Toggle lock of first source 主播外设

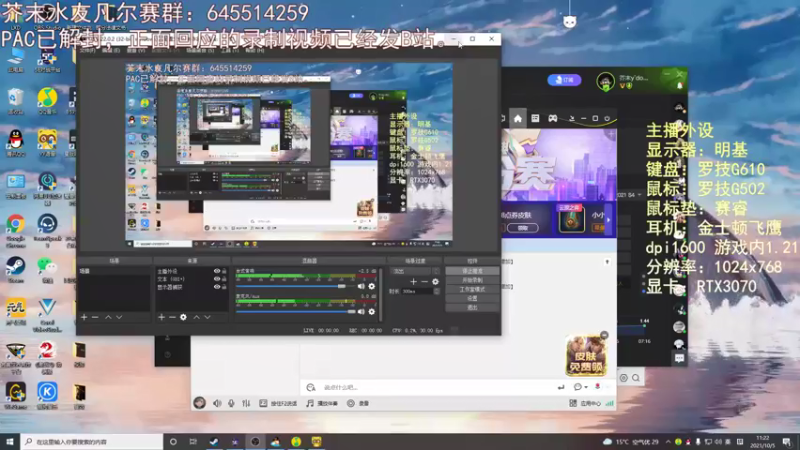(224, 271)
